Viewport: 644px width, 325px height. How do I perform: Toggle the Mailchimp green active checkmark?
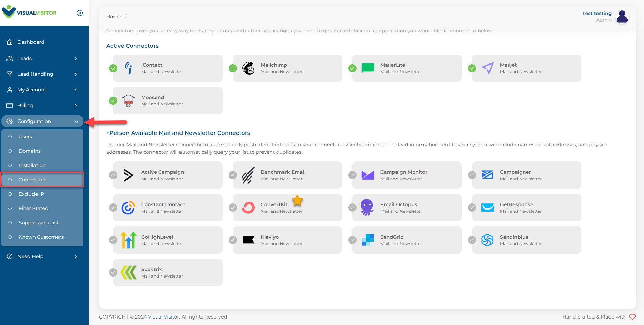click(x=233, y=68)
